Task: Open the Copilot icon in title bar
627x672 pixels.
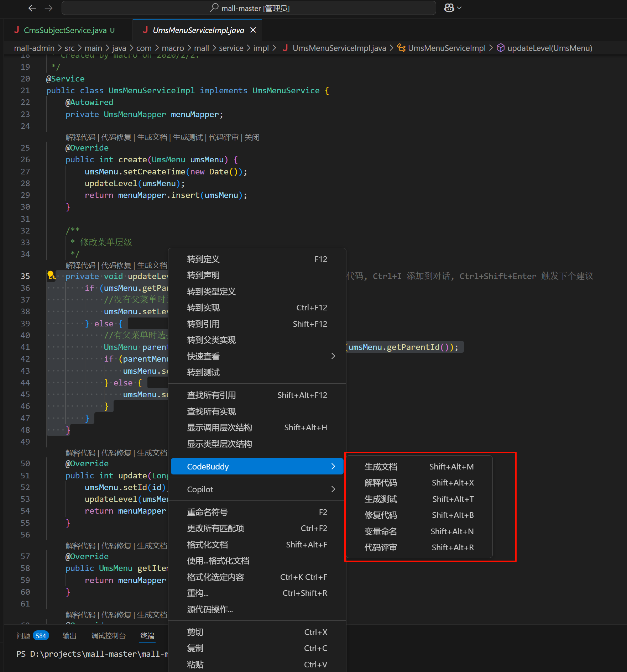Action: (449, 8)
